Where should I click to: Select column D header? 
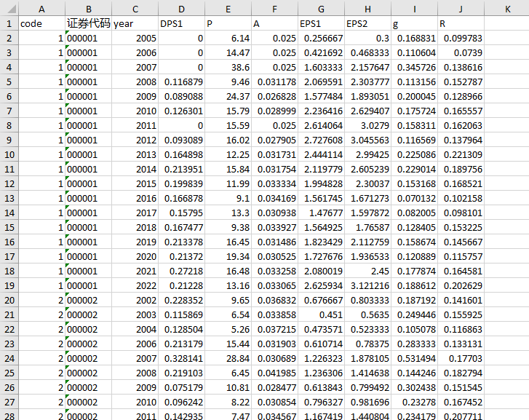click(181, 9)
